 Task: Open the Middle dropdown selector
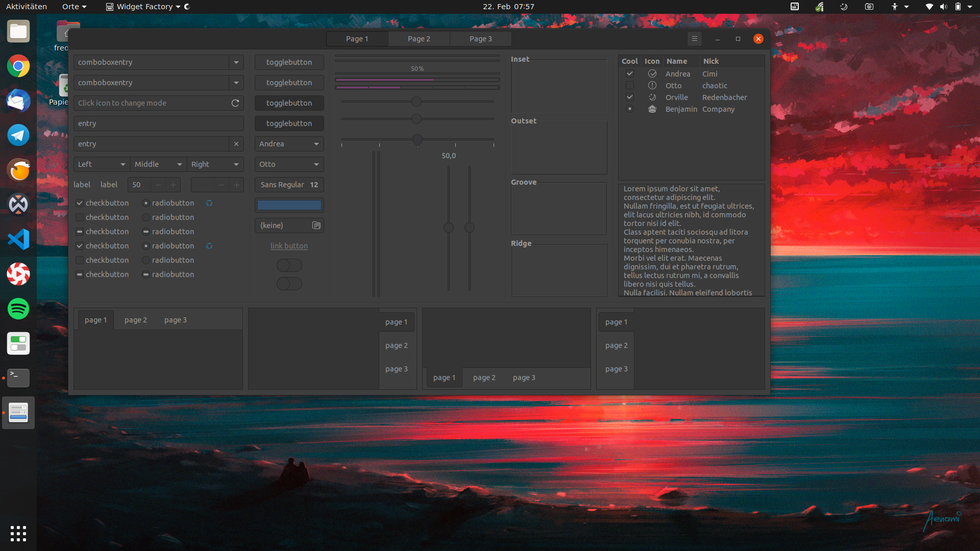pos(158,164)
